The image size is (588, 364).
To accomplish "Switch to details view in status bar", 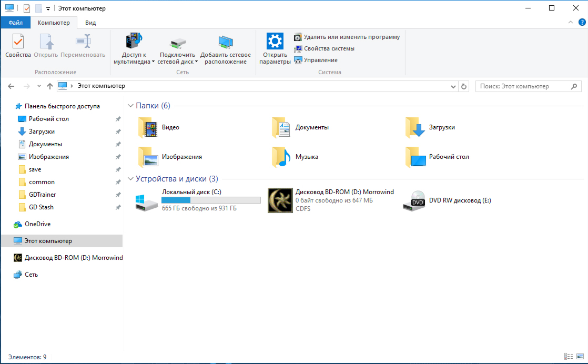I will click(x=568, y=357).
